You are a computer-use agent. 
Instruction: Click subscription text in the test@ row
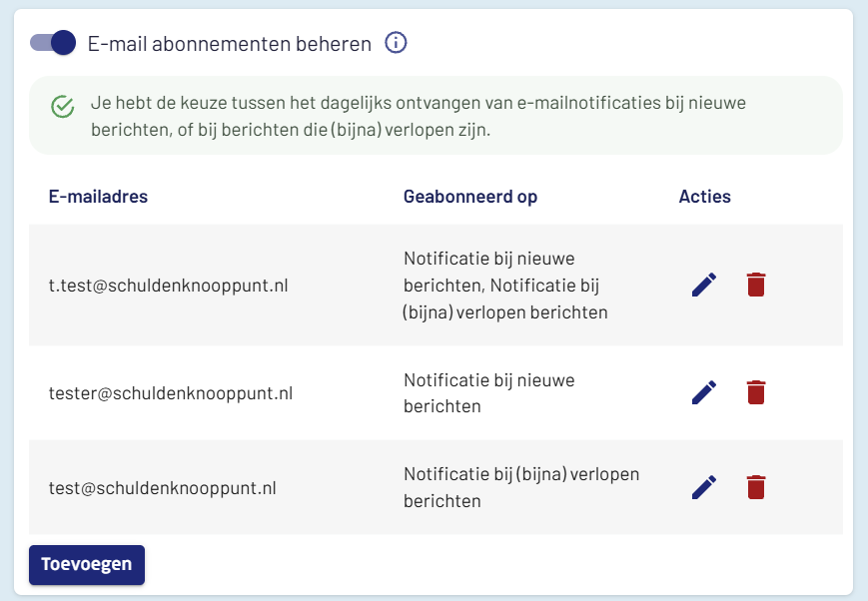[x=520, y=487]
